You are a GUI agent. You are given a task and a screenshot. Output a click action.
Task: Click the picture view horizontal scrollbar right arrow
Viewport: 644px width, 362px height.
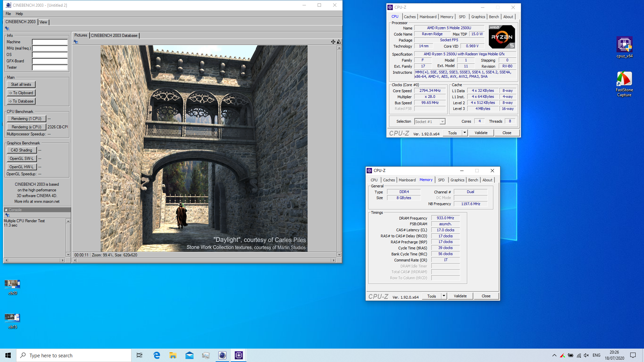point(333,260)
